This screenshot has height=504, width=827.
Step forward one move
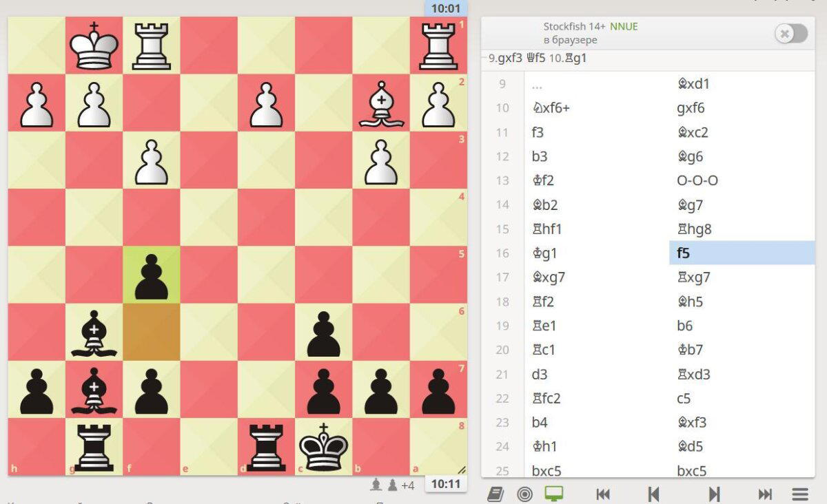[x=715, y=494]
